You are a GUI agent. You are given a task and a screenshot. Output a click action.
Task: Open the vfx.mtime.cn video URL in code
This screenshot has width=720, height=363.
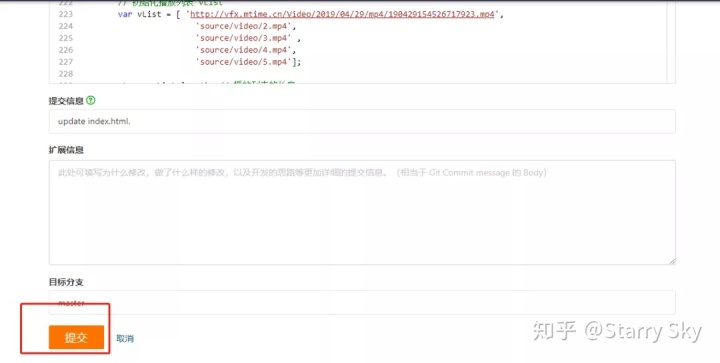tap(342, 14)
